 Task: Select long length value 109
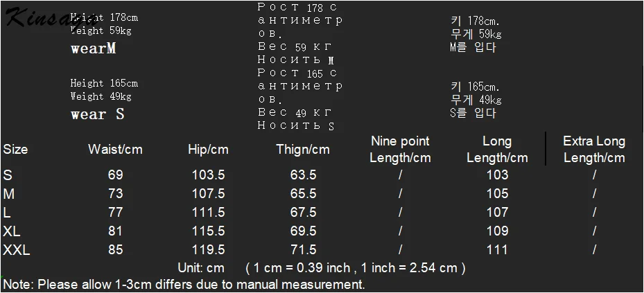497,231
